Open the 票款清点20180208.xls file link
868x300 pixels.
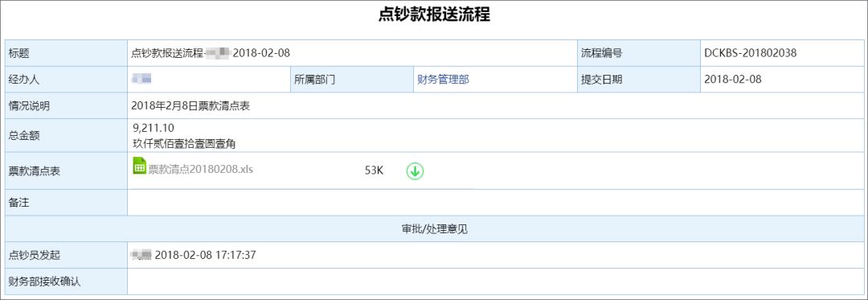[200, 170]
